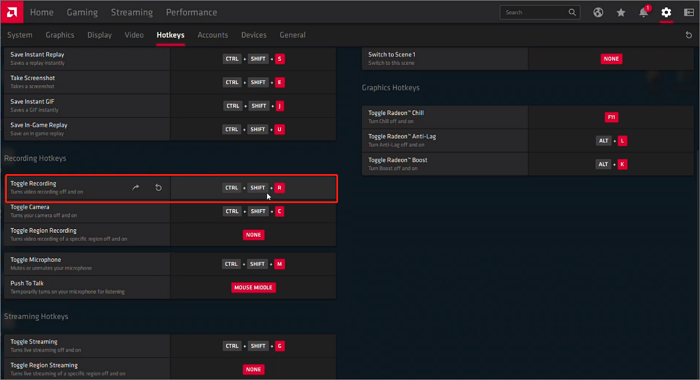The width and height of the screenshot is (700, 380).
Task: Click F11 binding for Toggle Radeon Chill
Action: point(611,117)
